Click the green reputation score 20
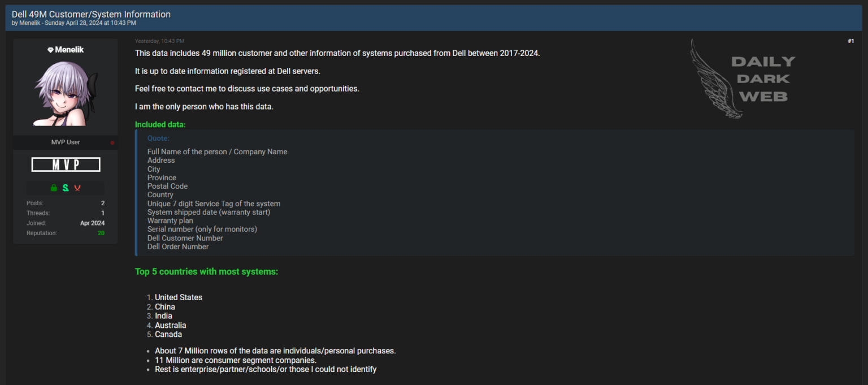The image size is (868, 385). coord(101,233)
